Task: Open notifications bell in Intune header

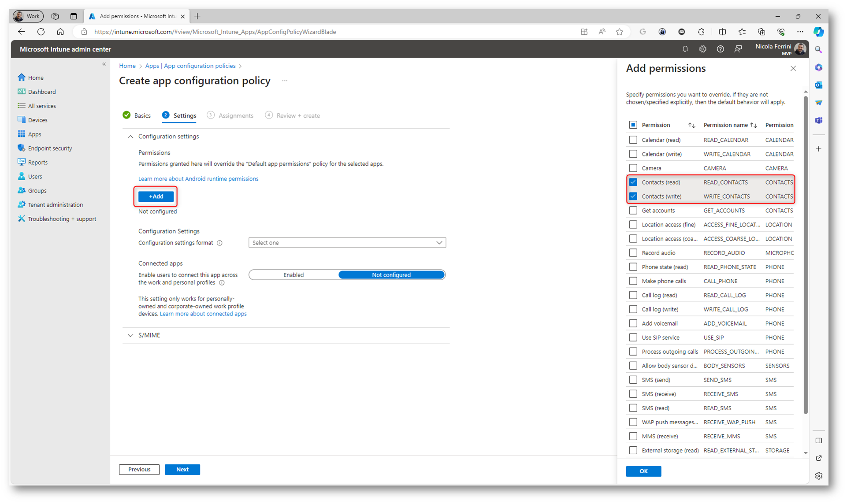Action: 685,49
